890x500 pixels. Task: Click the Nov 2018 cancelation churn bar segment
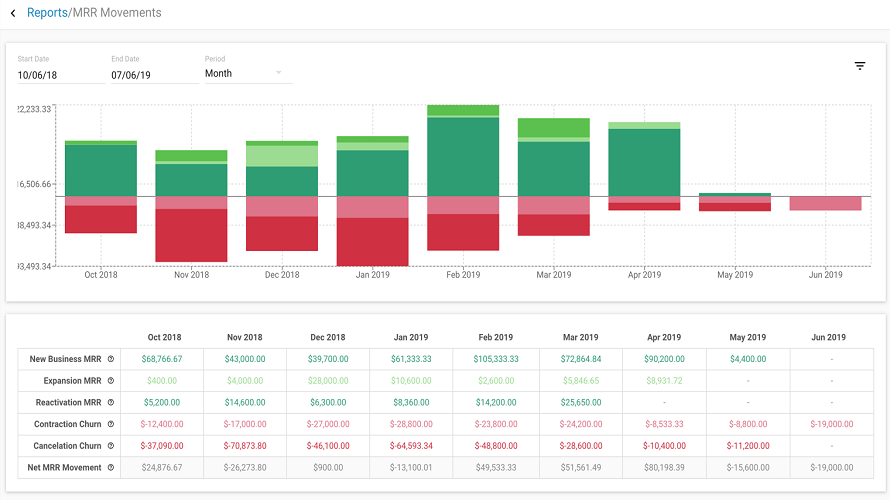[191, 235]
